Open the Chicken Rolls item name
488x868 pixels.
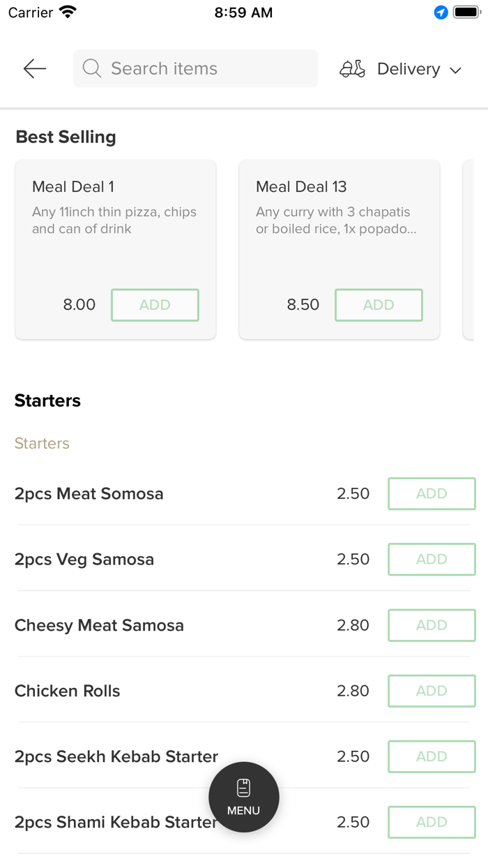tap(68, 691)
